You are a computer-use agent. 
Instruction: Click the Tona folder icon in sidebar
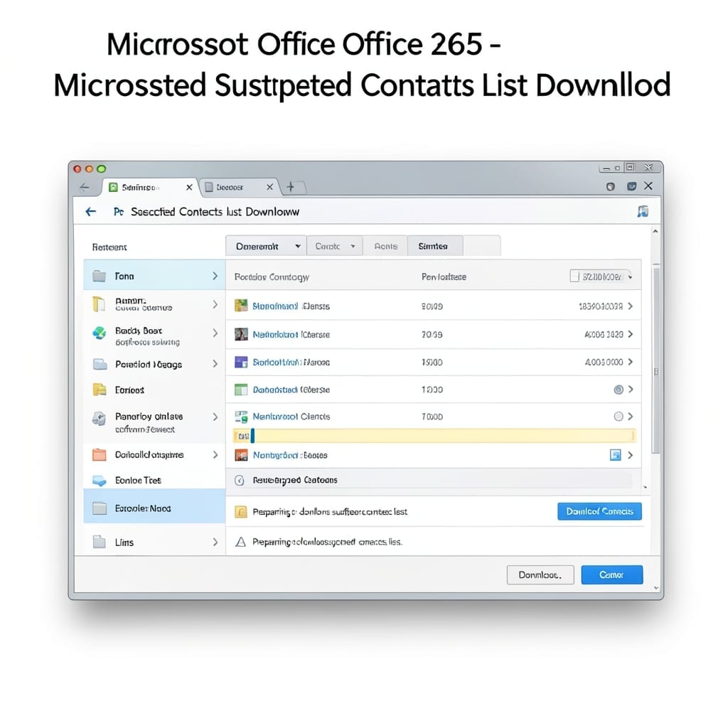(x=99, y=277)
